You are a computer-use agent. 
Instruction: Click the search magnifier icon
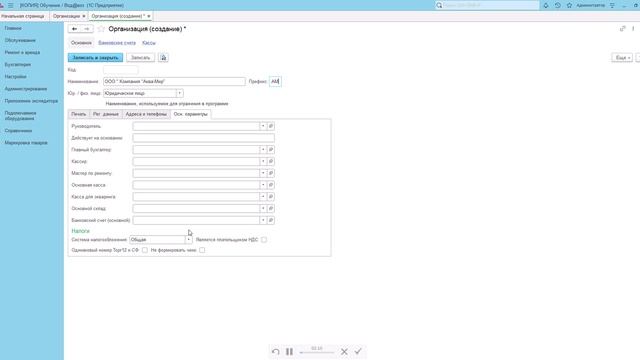(x=439, y=5)
